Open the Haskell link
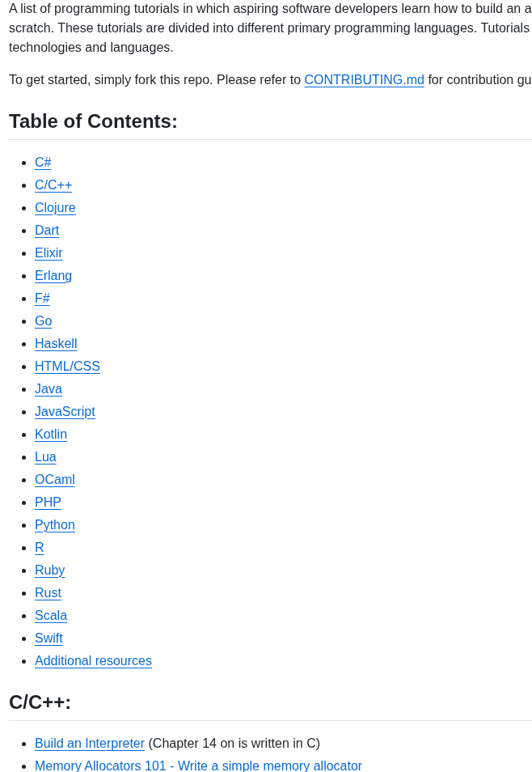 (x=56, y=344)
